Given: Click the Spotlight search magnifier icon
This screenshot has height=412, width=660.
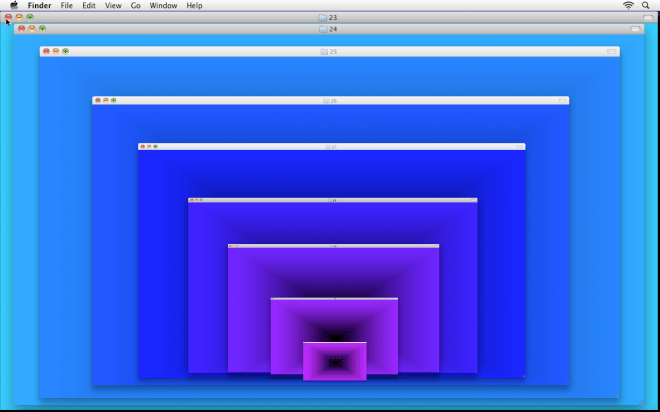Looking at the screenshot, I should coord(646,6).
